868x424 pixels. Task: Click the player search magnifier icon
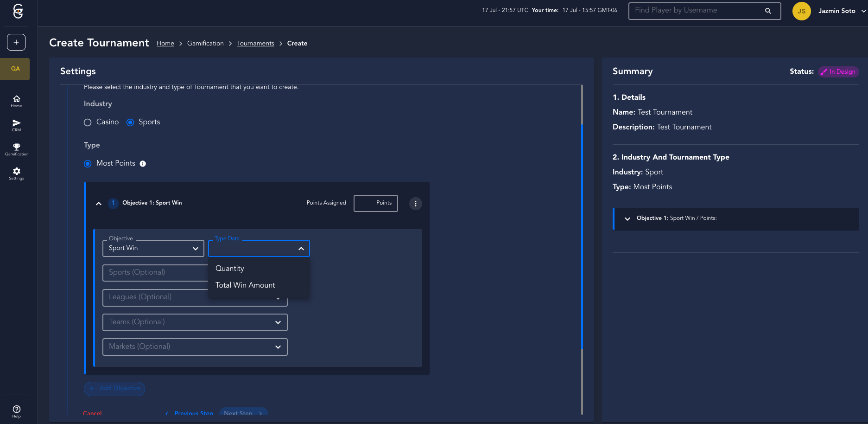pyautogui.click(x=768, y=11)
